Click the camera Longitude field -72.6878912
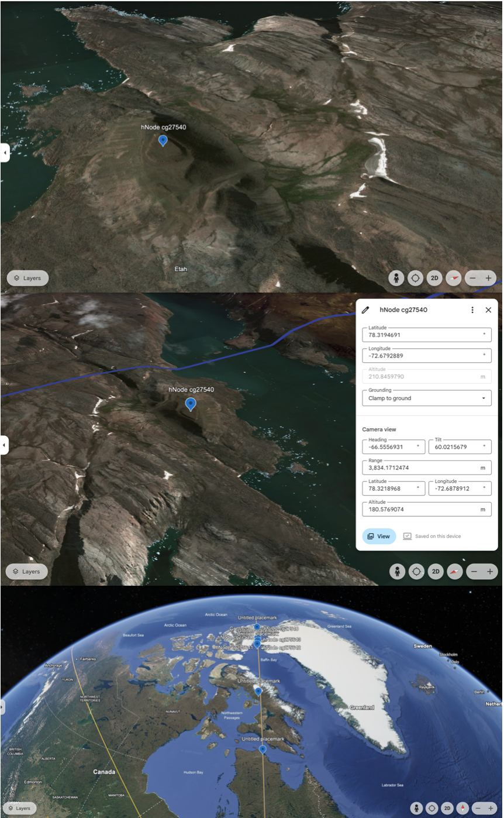This screenshot has width=504, height=818. coord(460,489)
